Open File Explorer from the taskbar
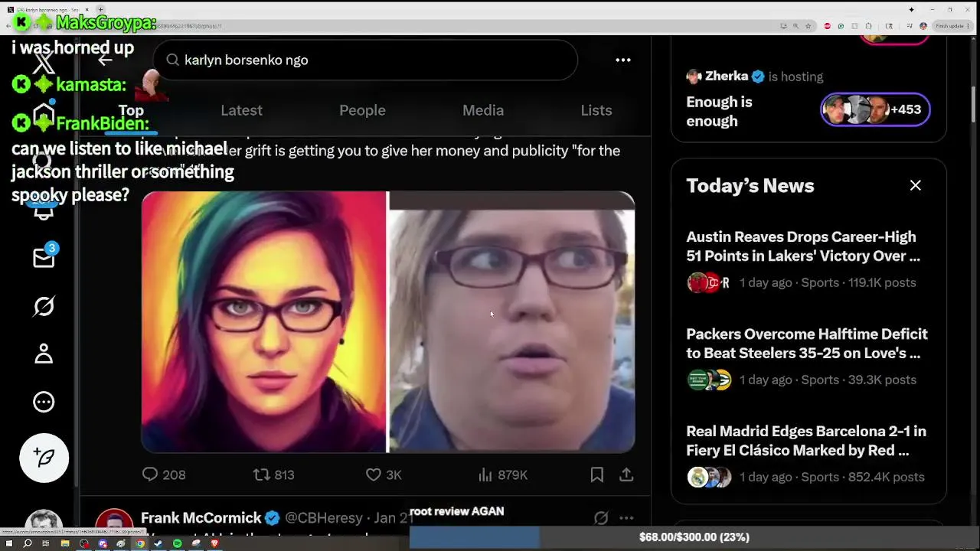 [65, 543]
